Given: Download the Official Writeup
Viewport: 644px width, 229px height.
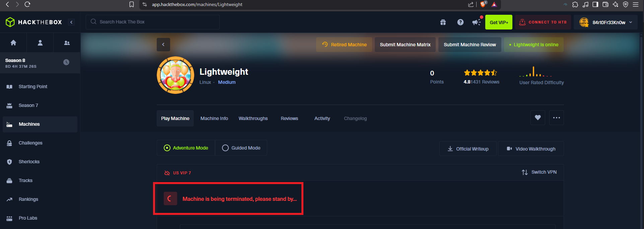Looking at the screenshot, I should pyautogui.click(x=468, y=149).
